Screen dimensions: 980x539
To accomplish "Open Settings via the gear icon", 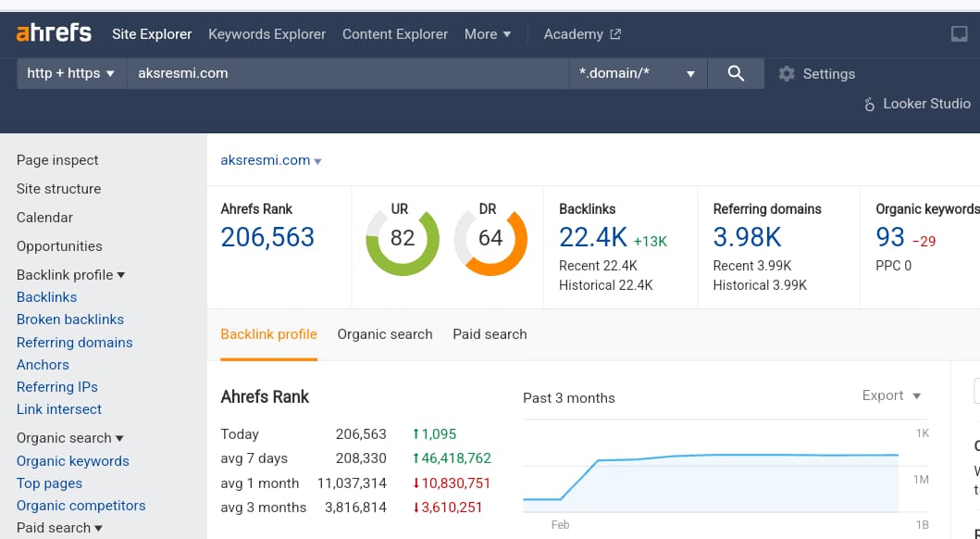I will click(x=787, y=74).
